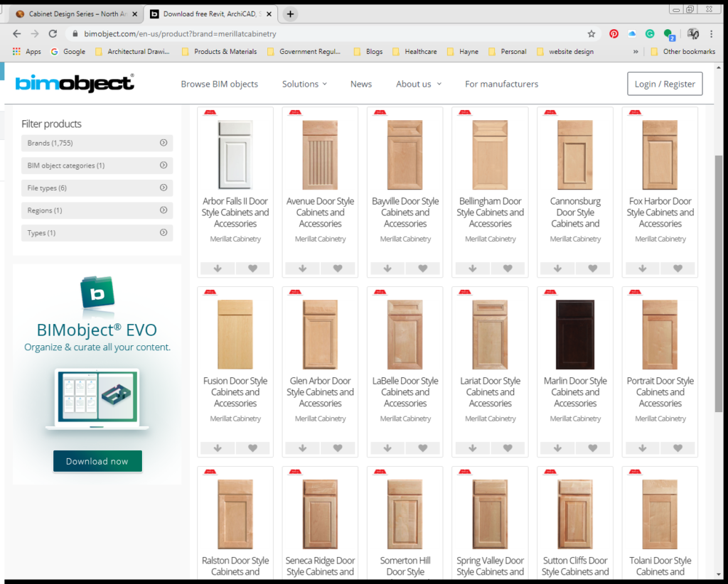This screenshot has height=584, width=728.
Task: Favorite the Fusion Door Style card
Action: click(x=252, y=448)
